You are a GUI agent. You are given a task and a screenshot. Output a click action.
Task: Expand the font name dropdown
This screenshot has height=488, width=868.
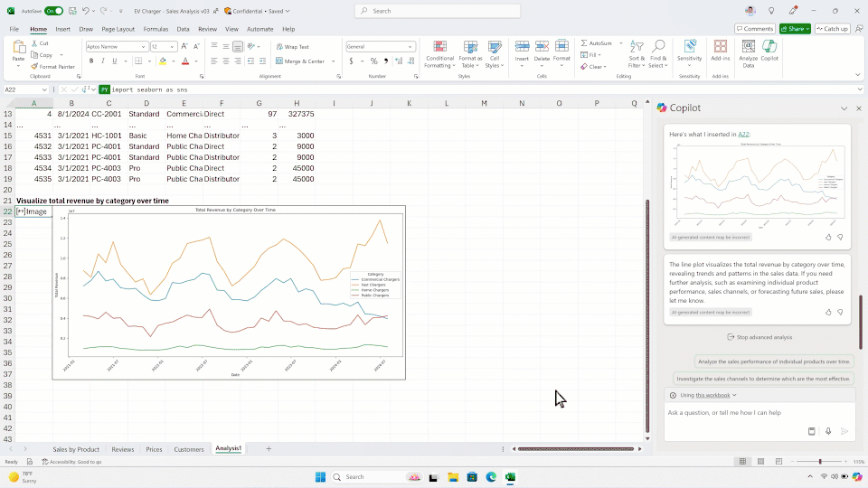(144, 46)
